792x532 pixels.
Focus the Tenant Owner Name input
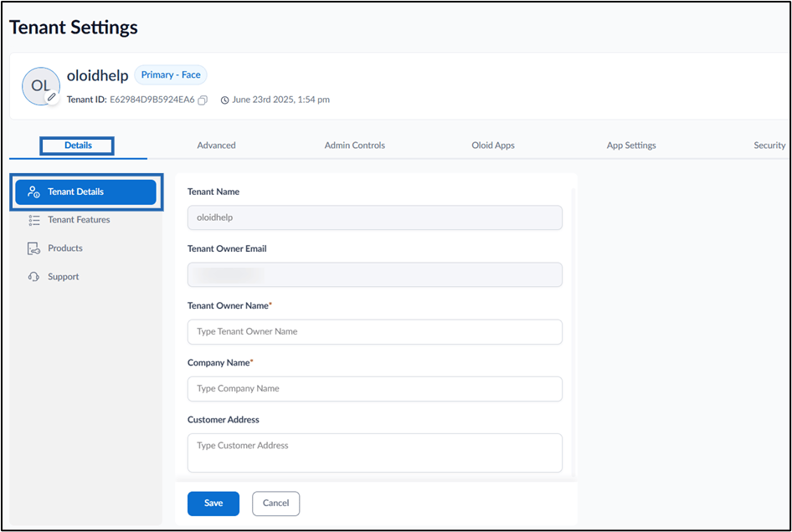tap(375, 331)
